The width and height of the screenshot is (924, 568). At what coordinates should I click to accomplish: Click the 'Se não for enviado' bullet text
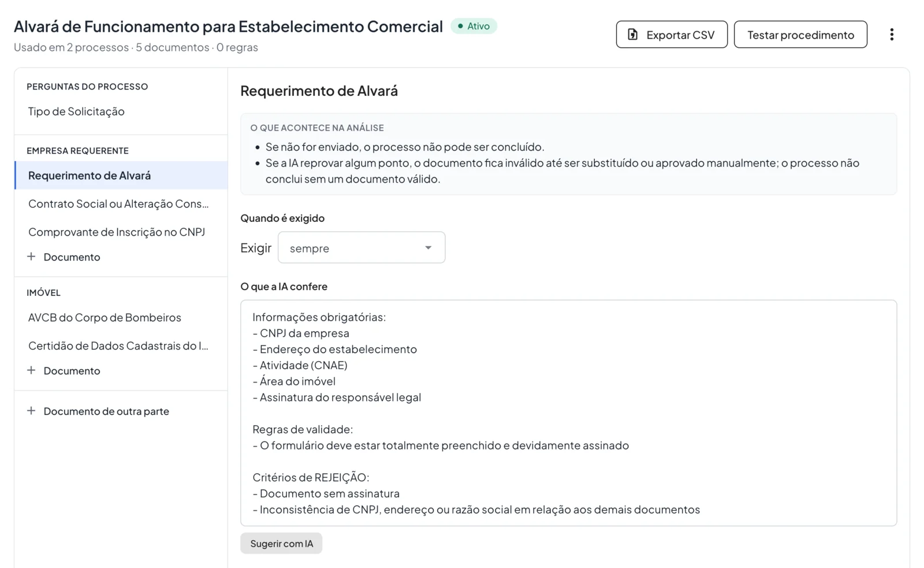click(x=405, y=147)
